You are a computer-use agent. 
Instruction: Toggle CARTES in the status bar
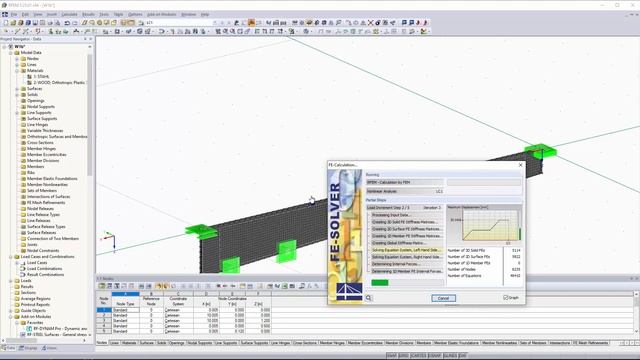coord(418,356)
